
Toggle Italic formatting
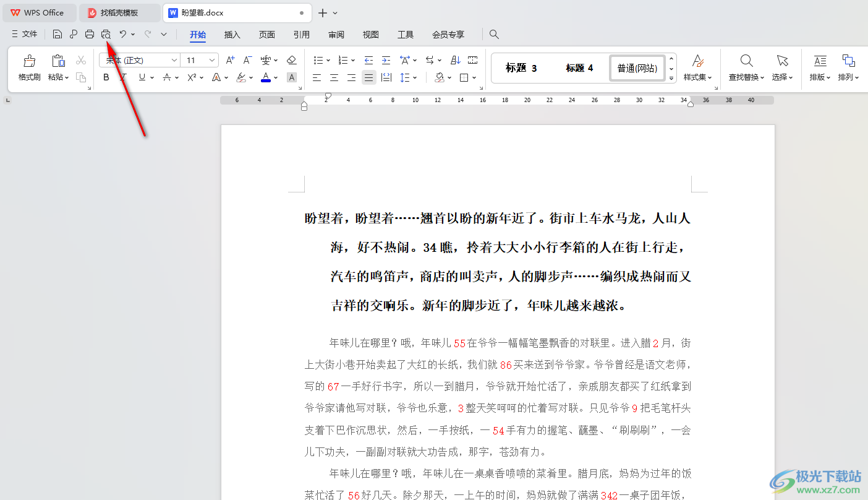[x=124, y=77]
